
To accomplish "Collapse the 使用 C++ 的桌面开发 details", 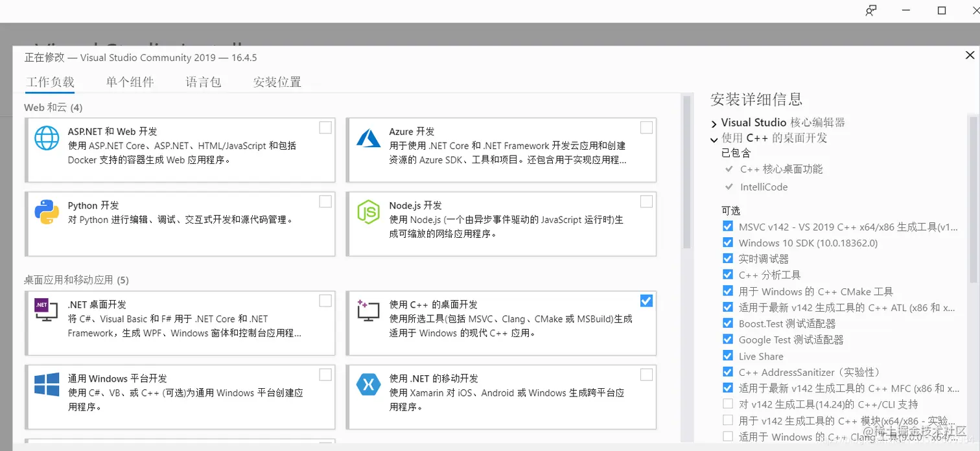I will (x=714, y=137).
